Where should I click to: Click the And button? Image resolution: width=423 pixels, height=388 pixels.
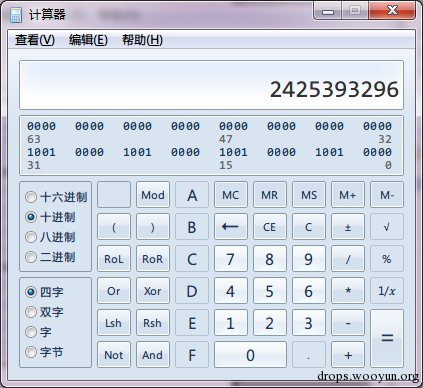tap(153, 355)
